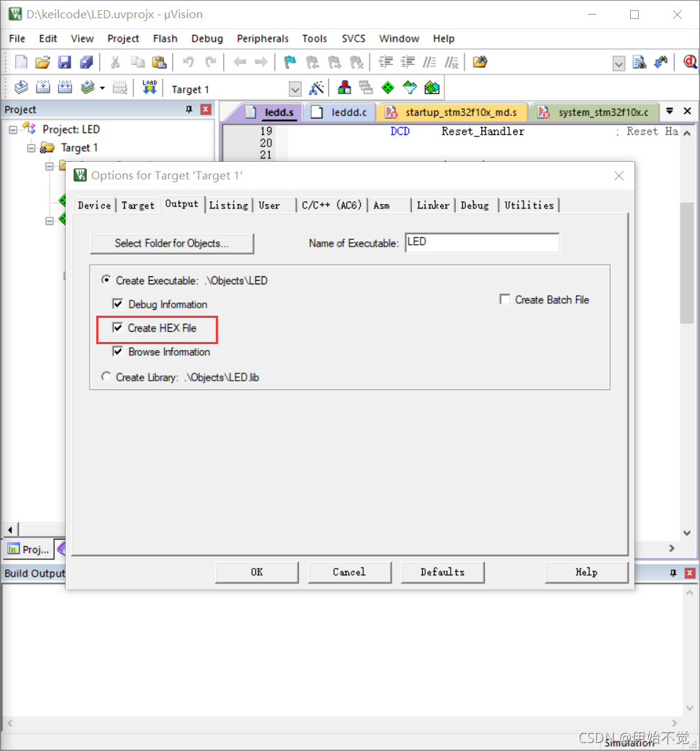Close the Project panel
The image size is (700, 751).
click(x=206, y=109)
